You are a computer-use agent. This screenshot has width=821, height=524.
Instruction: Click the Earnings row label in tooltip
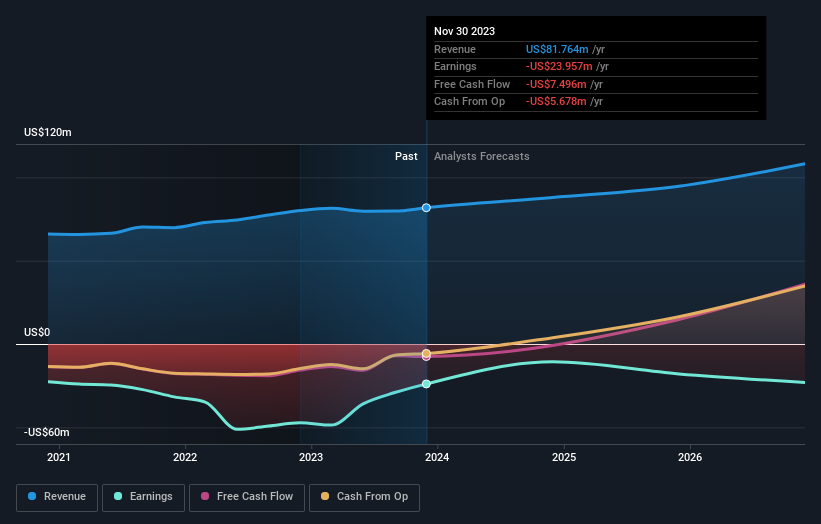coord(455,66)
